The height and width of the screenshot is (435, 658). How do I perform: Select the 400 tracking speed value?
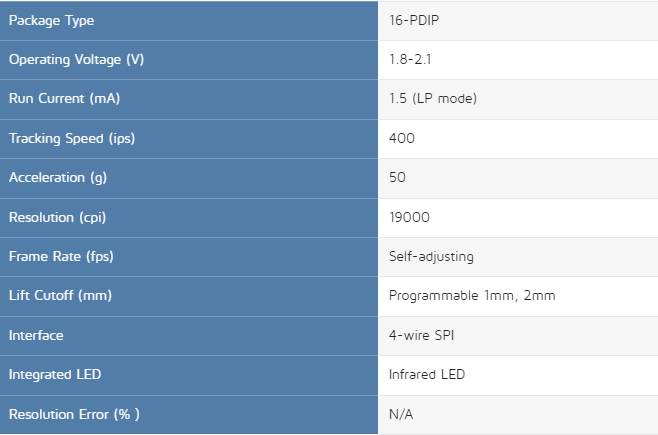tap(402, 138)
